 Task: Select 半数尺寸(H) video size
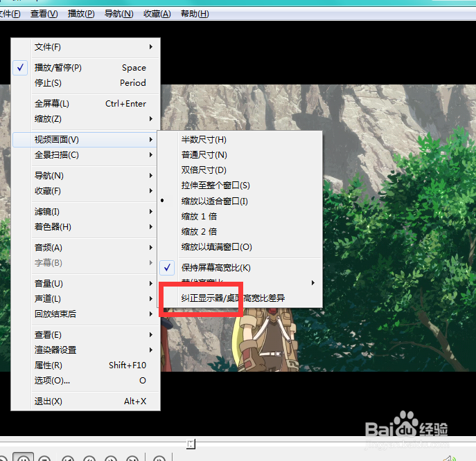tap(240, 140)
